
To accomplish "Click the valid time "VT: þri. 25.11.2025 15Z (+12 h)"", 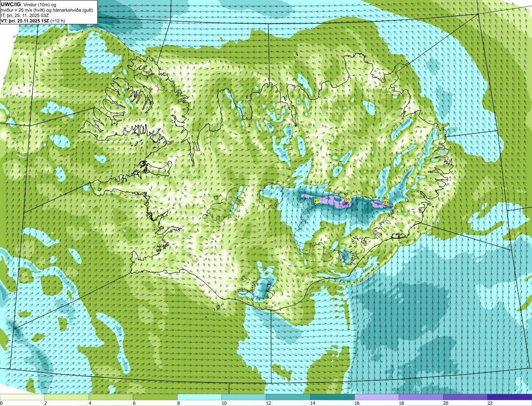I will click(x=33, y=21).
